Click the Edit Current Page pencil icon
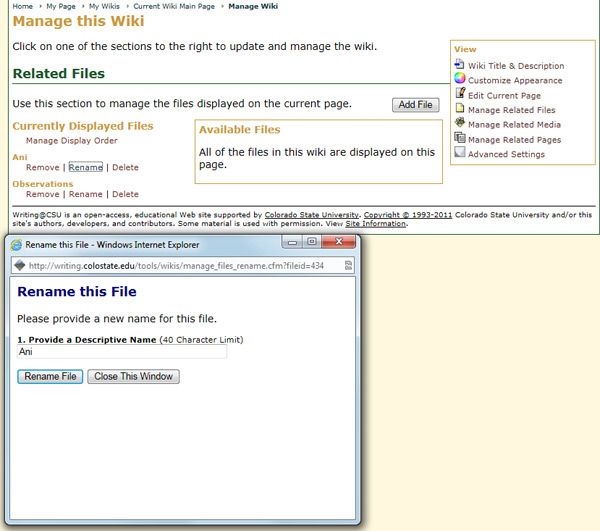 tap(459, 94)
